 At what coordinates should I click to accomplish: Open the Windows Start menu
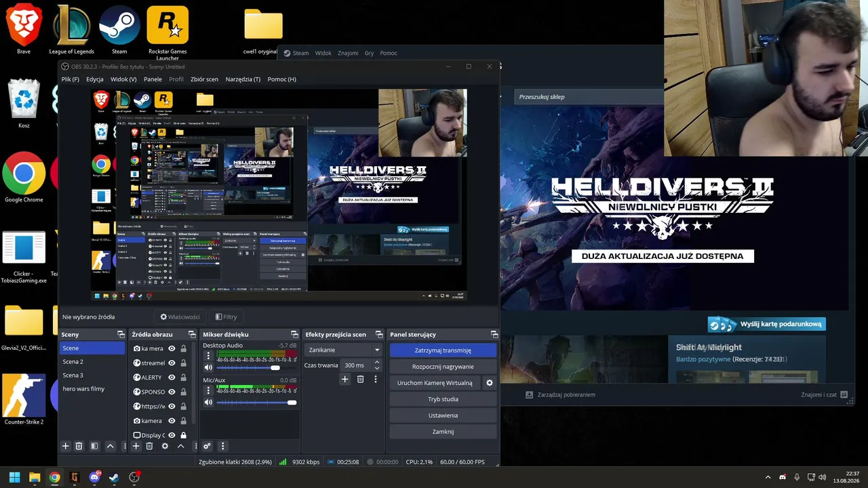[x=14, y=477]
